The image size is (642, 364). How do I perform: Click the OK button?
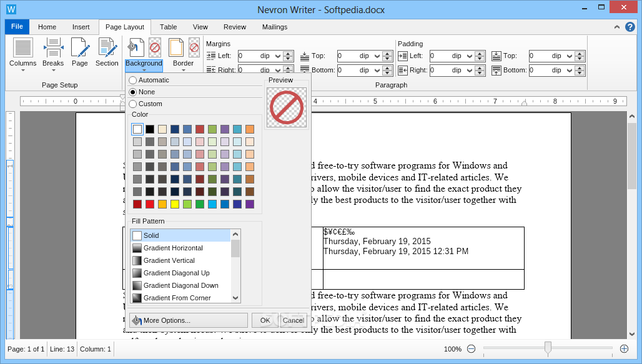[x=265, y=320]
